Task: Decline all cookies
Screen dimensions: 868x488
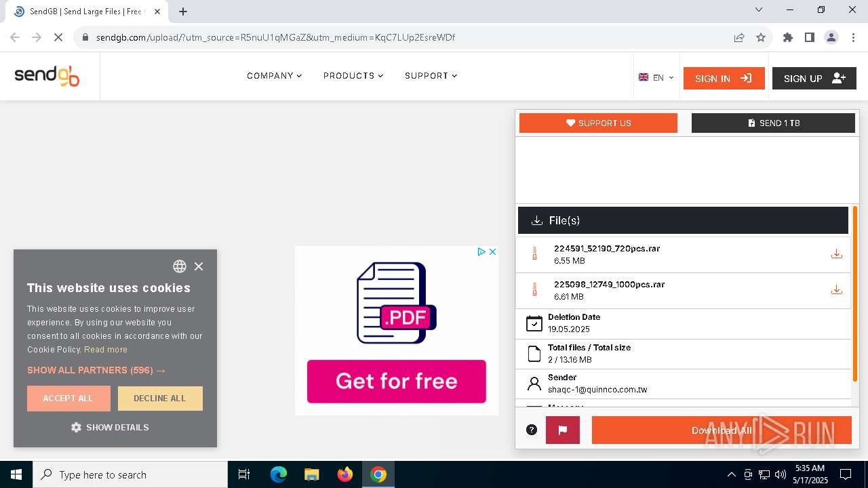Action: [160, 399]
